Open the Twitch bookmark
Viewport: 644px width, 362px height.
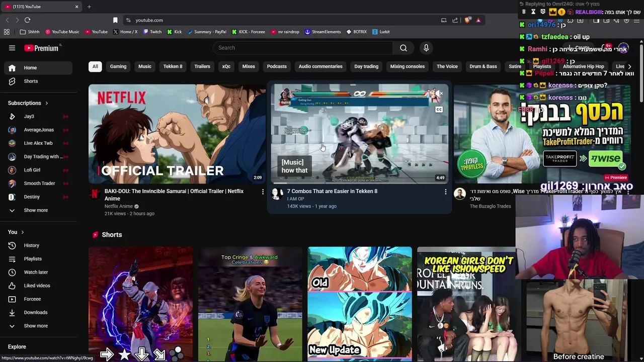152,32
